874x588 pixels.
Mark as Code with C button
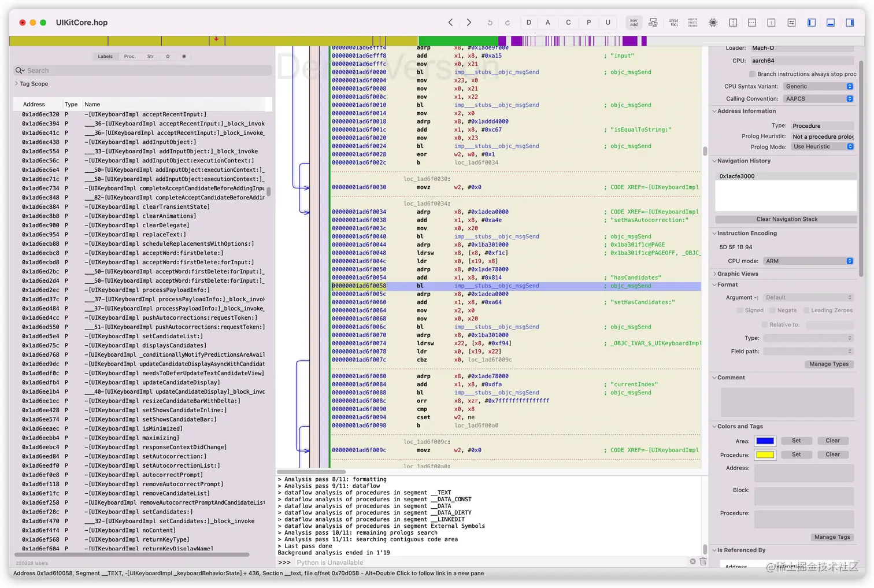tap(568, 23)
